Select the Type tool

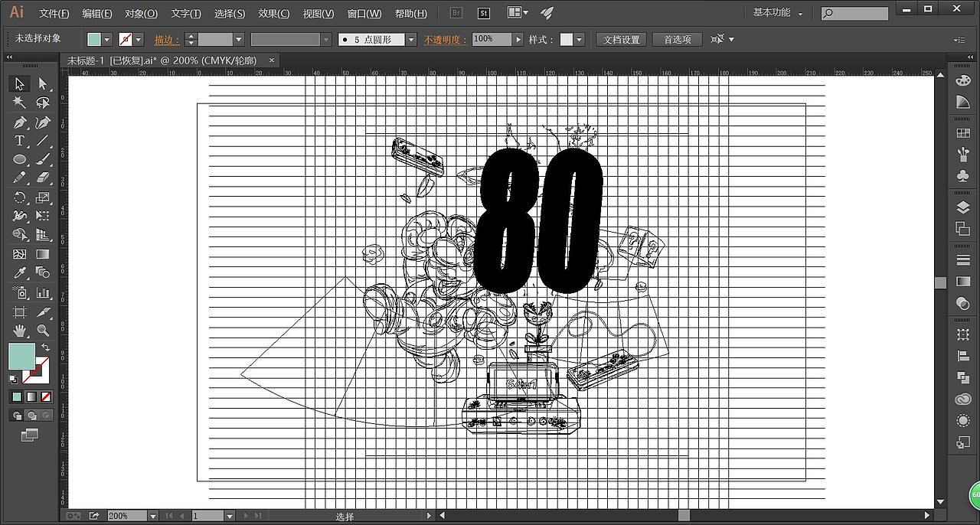click(20, 141)
